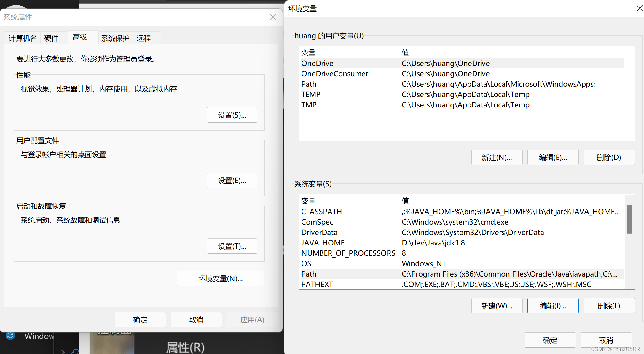Select the CLASSPATH system variable

click(x=462, y=212)
